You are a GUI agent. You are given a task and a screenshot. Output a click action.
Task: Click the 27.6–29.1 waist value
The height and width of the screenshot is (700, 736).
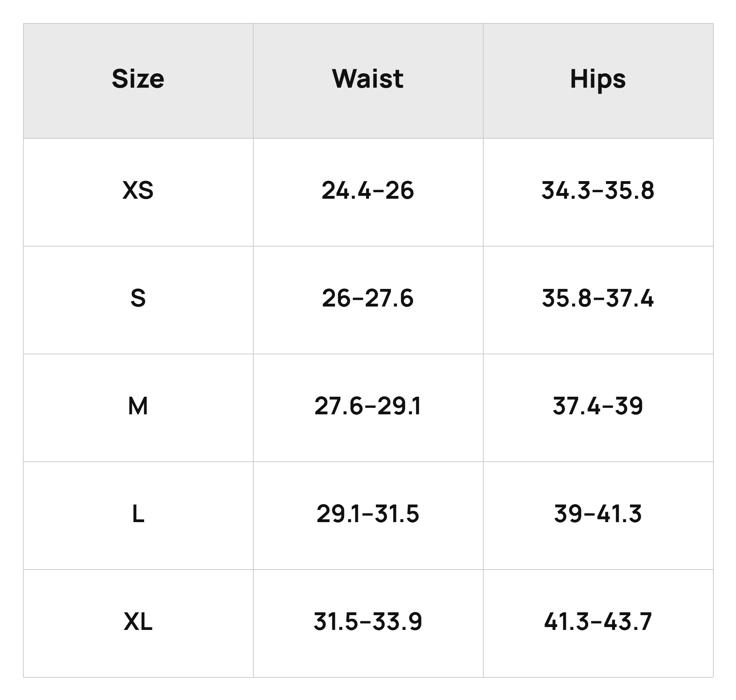(368, 406)
